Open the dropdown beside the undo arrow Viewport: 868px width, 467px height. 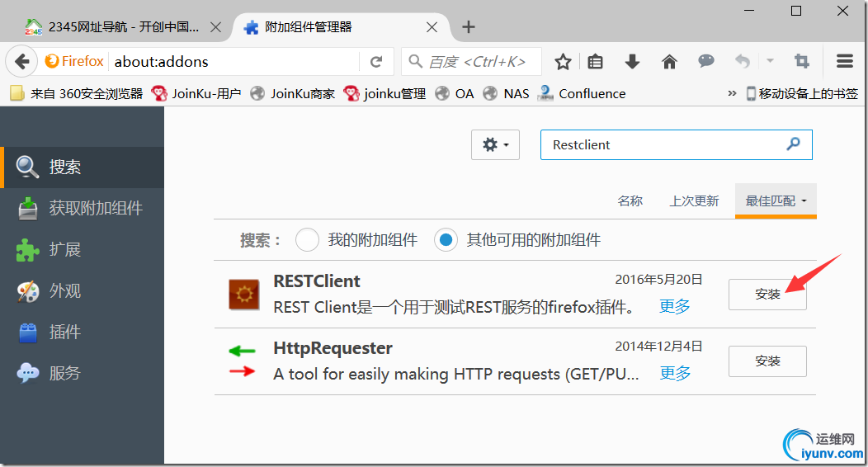coord(770,61)
